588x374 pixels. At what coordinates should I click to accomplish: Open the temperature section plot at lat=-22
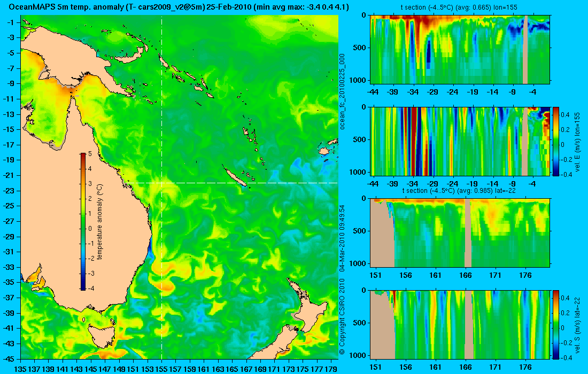pyautogui.click(x=460, y=233)
